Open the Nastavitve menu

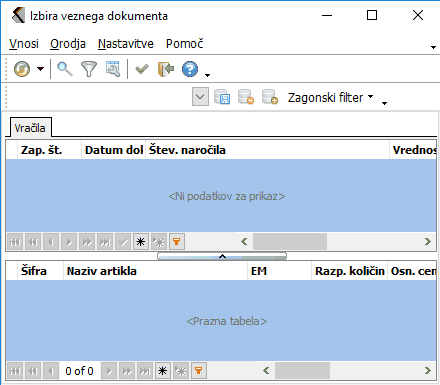tap(126, 44)
